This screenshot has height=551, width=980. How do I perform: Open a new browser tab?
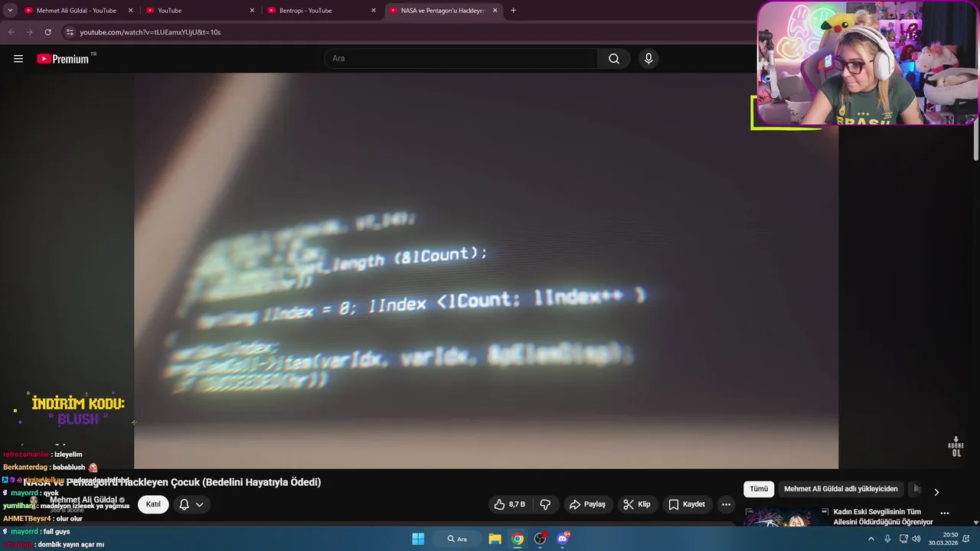point(513,11)
